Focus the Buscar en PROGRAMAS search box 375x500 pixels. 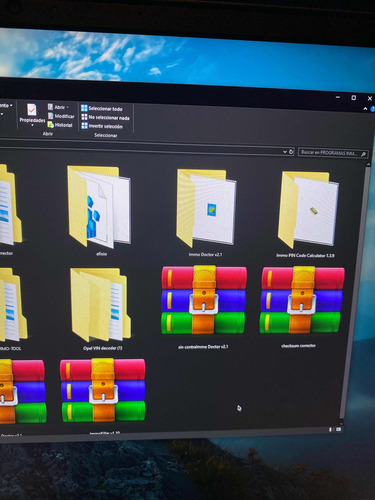pyautogui.click(x=333, y=153)
